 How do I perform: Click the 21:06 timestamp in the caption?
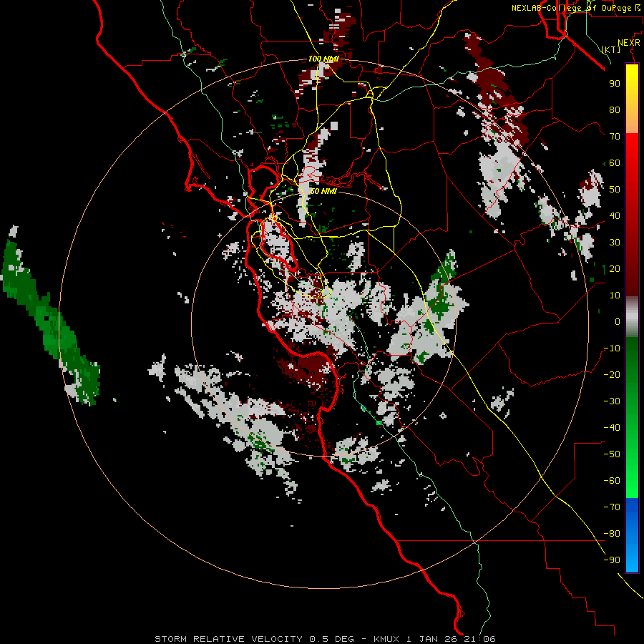coord(479,639)
